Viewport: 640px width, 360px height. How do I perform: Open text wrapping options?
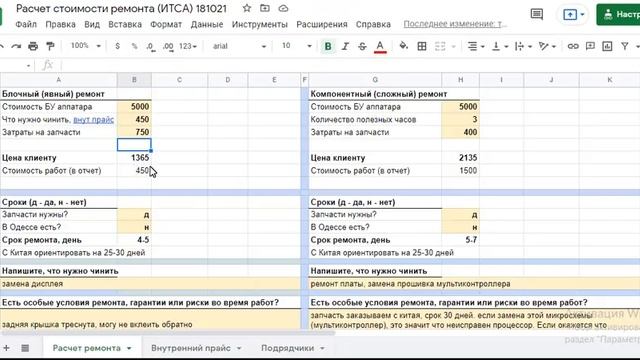pyautogui.click(x=523, y=46)
